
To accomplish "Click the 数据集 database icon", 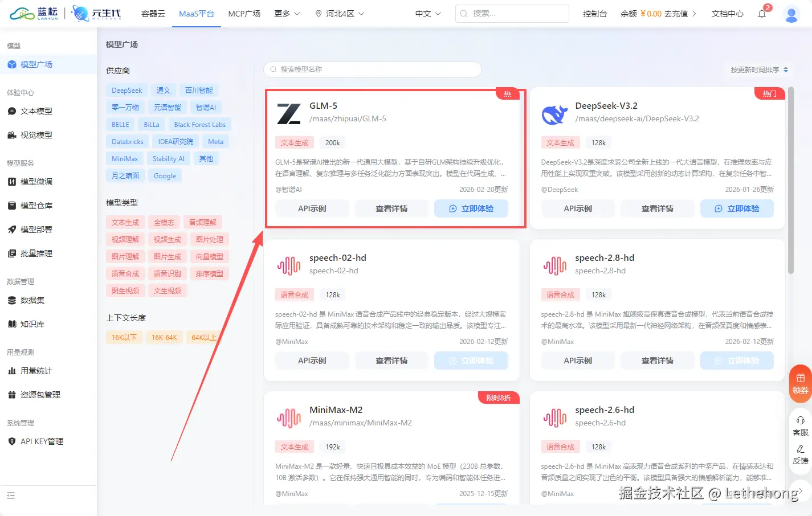I will pos(12,300).
